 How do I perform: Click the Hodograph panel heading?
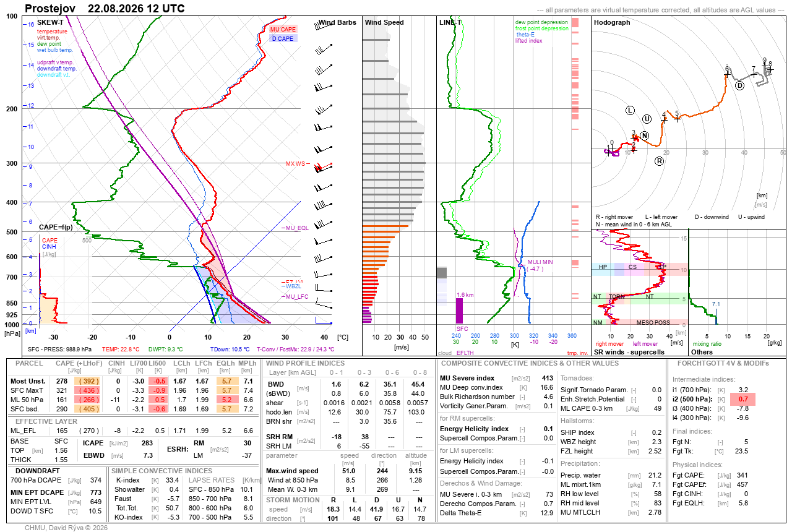(612, 23)
